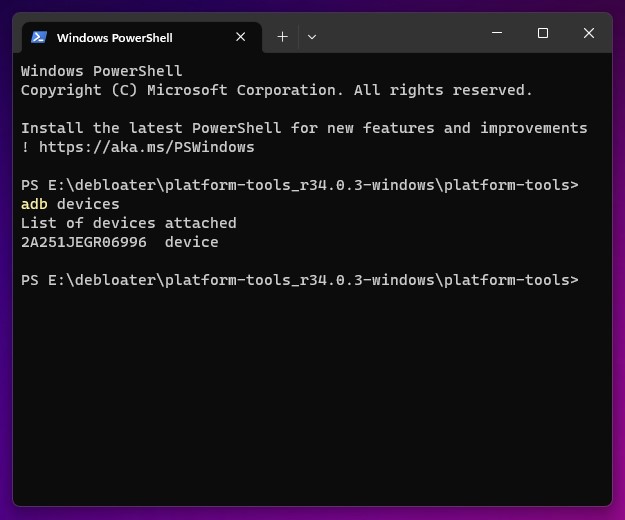625x520 pixels.
Task: Open a new tab with plus button
Action: pos(282,37)
